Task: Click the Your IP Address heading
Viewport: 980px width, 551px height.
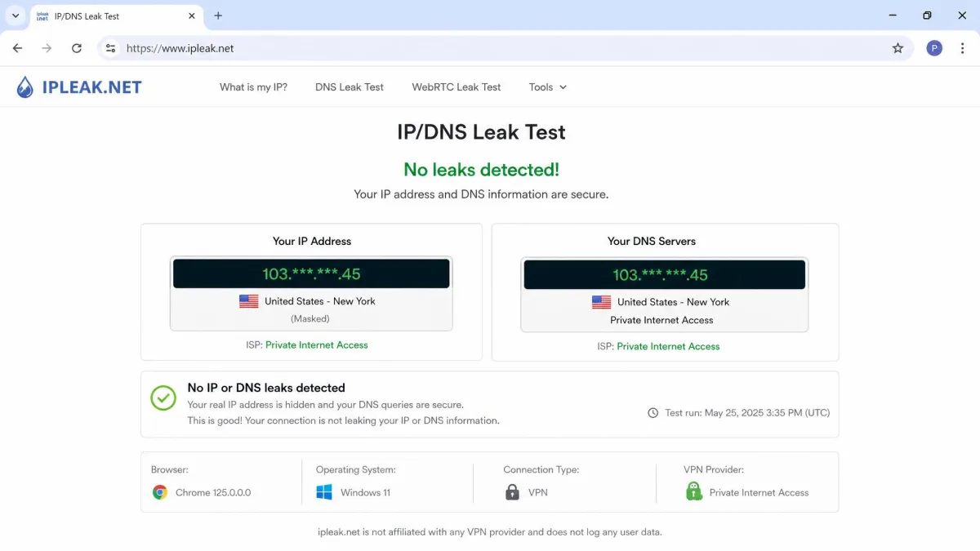Action: [x=312, y=242]
